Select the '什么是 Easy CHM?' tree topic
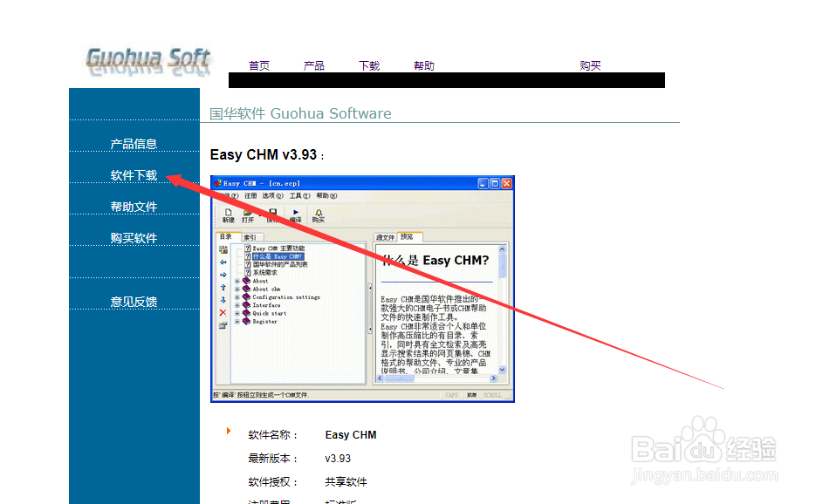The height and width of the screenshot is (504, 823). [278, 256]
